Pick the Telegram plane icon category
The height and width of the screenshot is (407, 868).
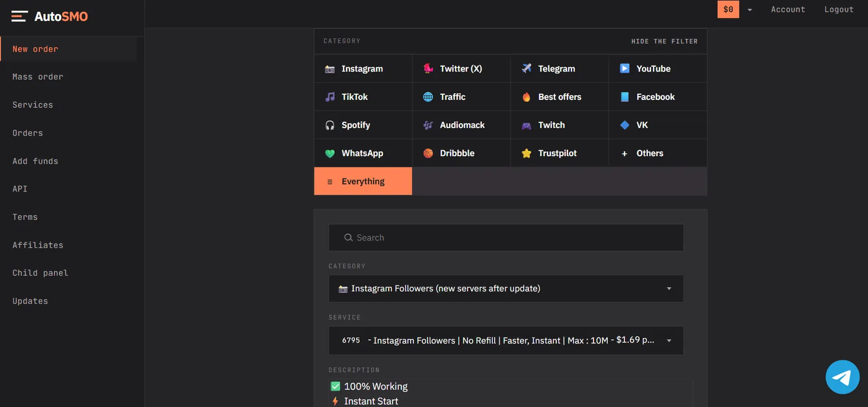pos(526,68)
